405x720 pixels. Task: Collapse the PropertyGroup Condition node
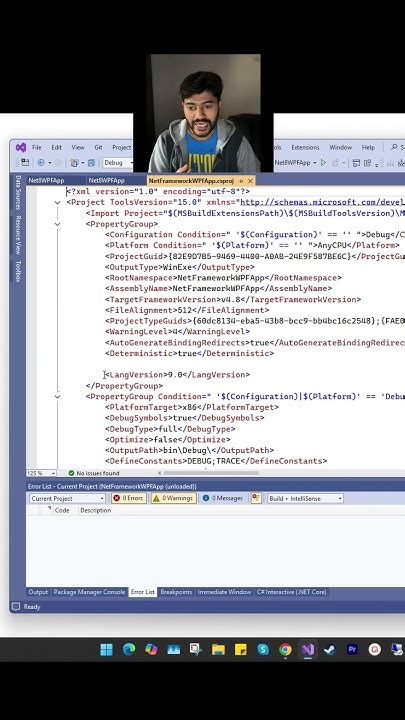click(x=57, y=396)
